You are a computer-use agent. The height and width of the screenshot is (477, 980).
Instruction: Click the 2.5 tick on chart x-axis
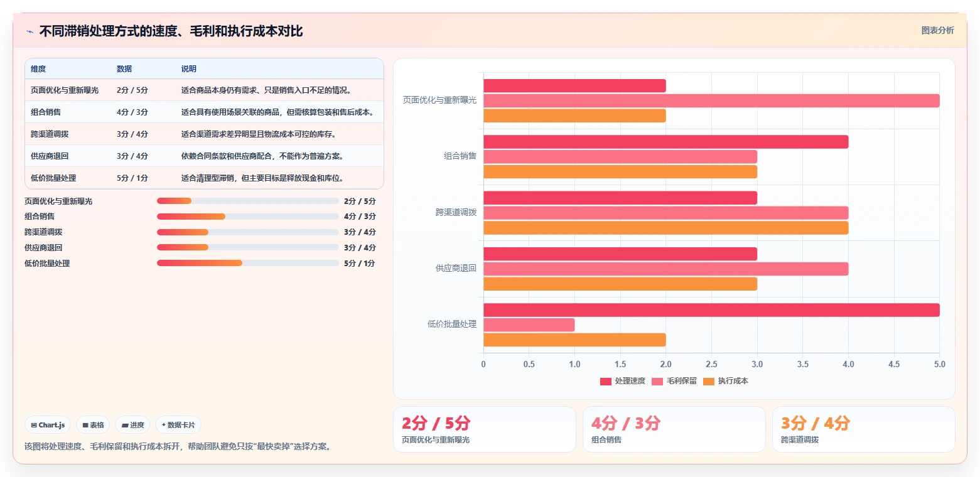[x=711, y=364]
